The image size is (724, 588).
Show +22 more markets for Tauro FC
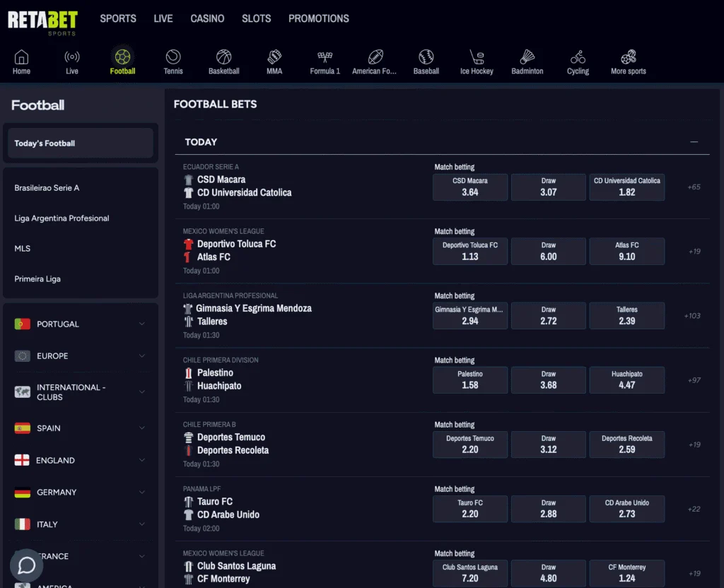tap(694, 509)
